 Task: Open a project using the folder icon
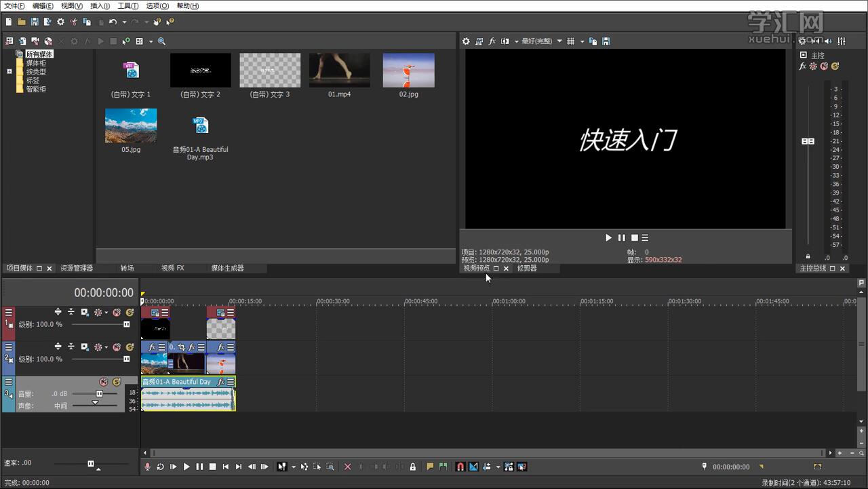[22, 22]
